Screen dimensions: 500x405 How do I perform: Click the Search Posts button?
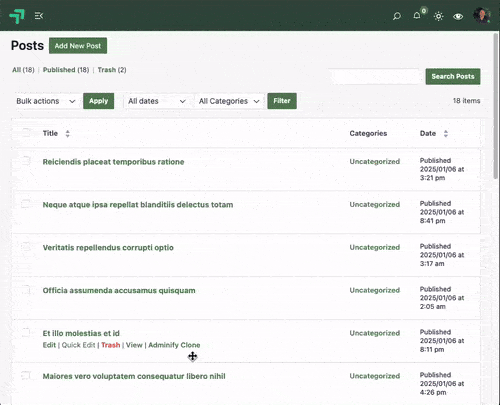click(x=453, y=76)
